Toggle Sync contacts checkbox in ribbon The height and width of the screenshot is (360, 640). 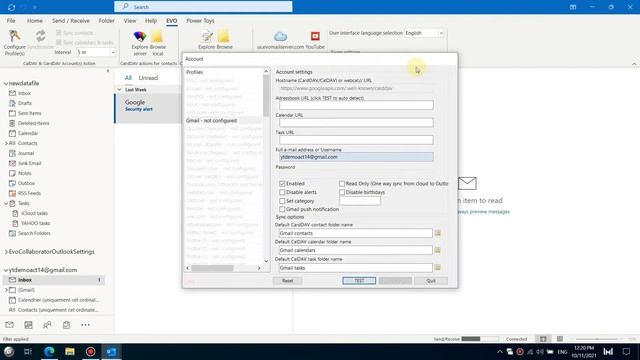point(59,33)
